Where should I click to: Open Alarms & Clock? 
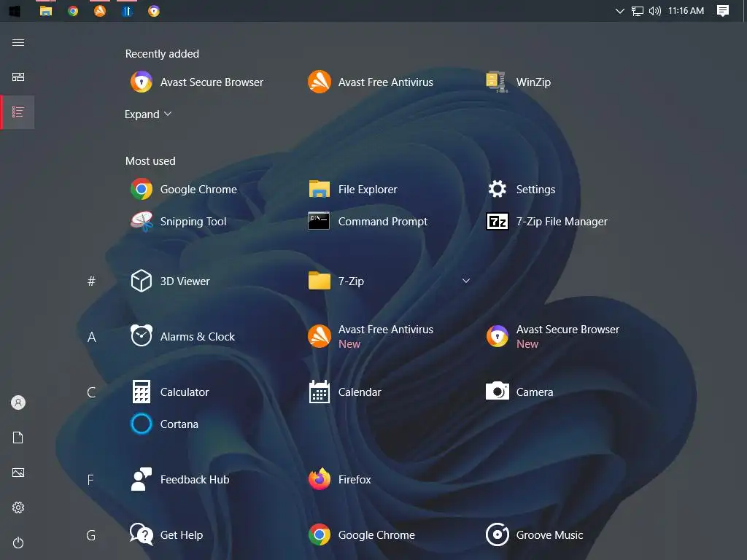tap(182, 336)
